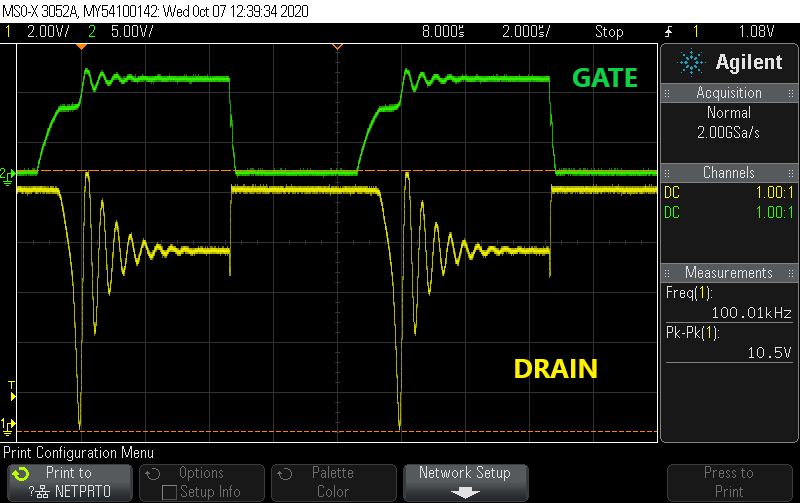Image resolution: width=800 pixels, height=503 pixels.
Task: Click the Print Configuration Menu title
Action: click(x=78, y=453)
